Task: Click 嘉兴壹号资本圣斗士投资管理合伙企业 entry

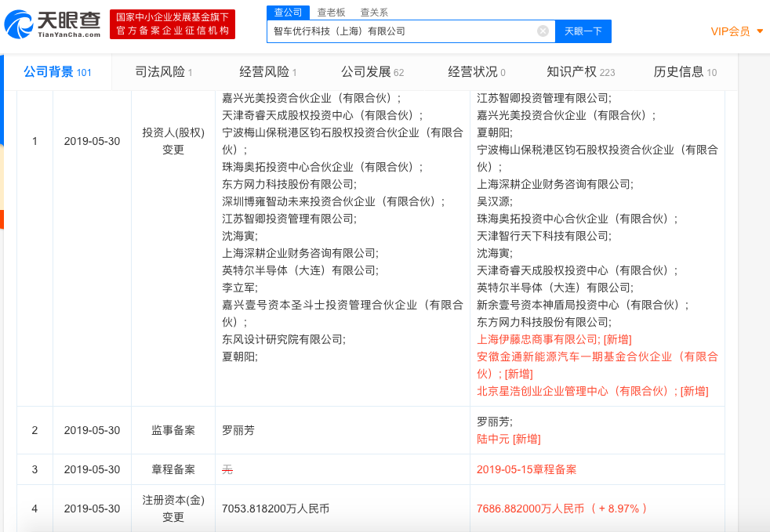Action: (343, 313)
